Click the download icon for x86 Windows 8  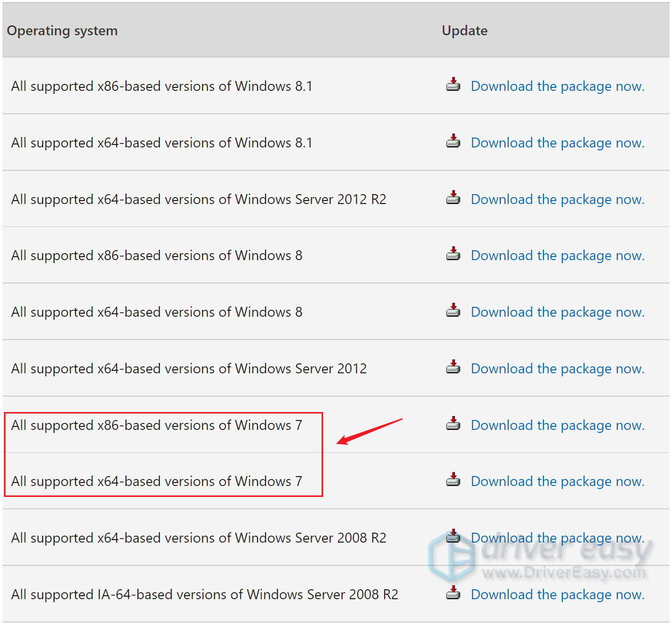coord(453,254)
